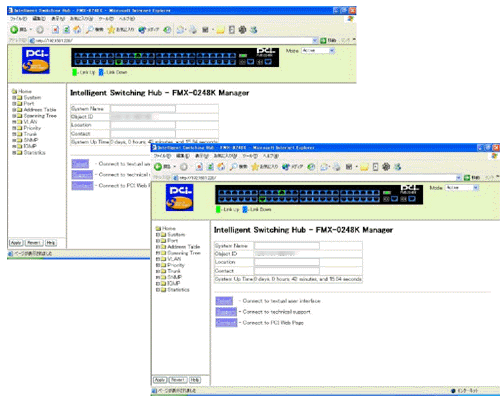Expand the System folder in front window tree

point(158,235)
